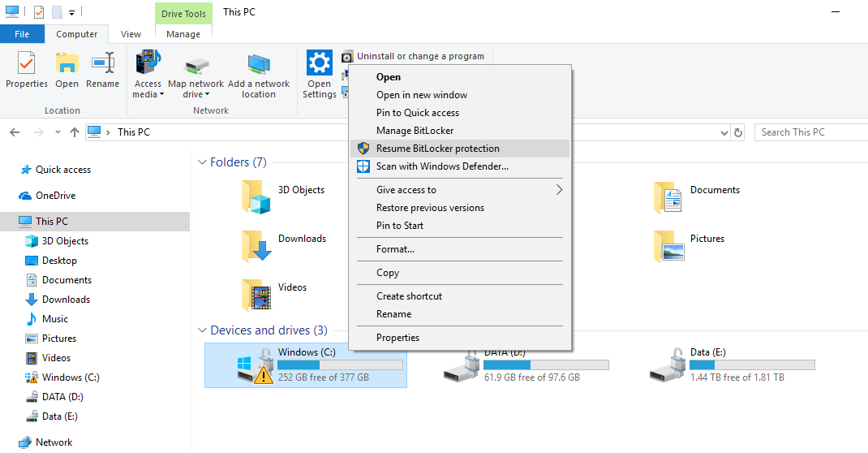
Task: Open the quick access toolbar customize arrow
Action: pyautogui.click(x=71, y=12)
